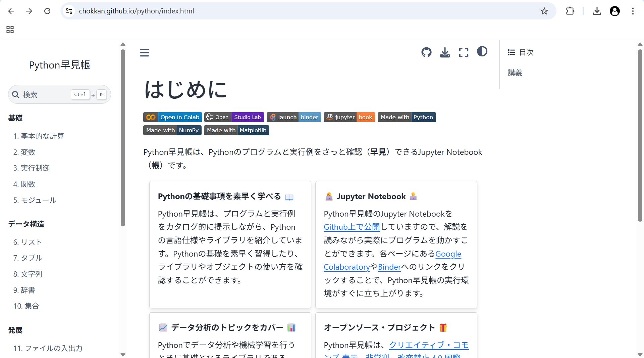Follow the Binder link
The image size is (644, 358).
[x=389, y=267]
